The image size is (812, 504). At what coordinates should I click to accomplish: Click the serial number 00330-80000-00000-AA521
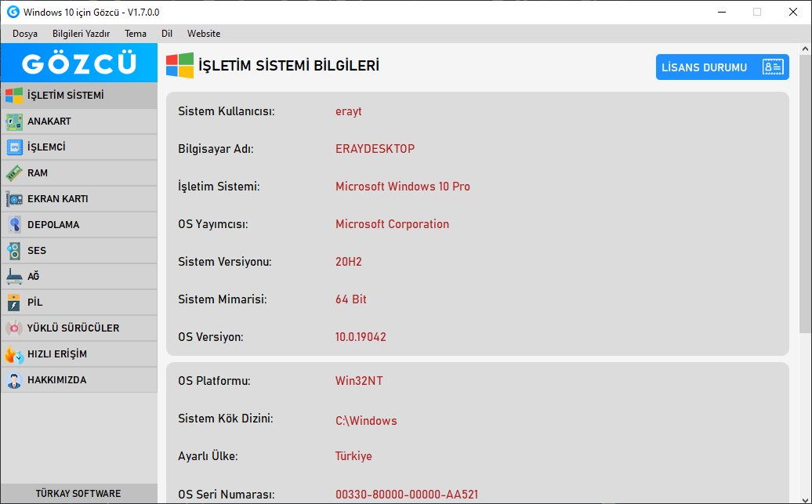point(407,495)
